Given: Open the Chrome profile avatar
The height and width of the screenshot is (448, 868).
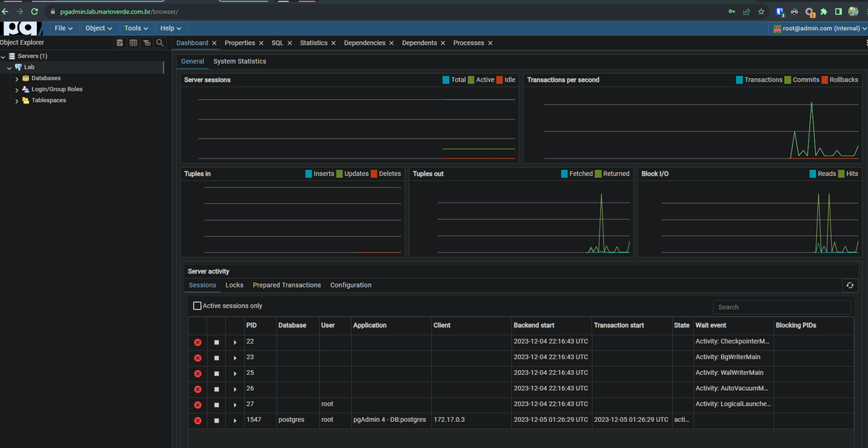Looking at the screenshot, I should (x=852, y=12).
